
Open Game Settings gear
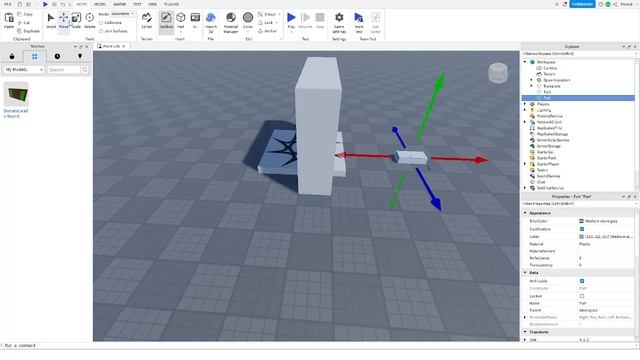(339, 22)
